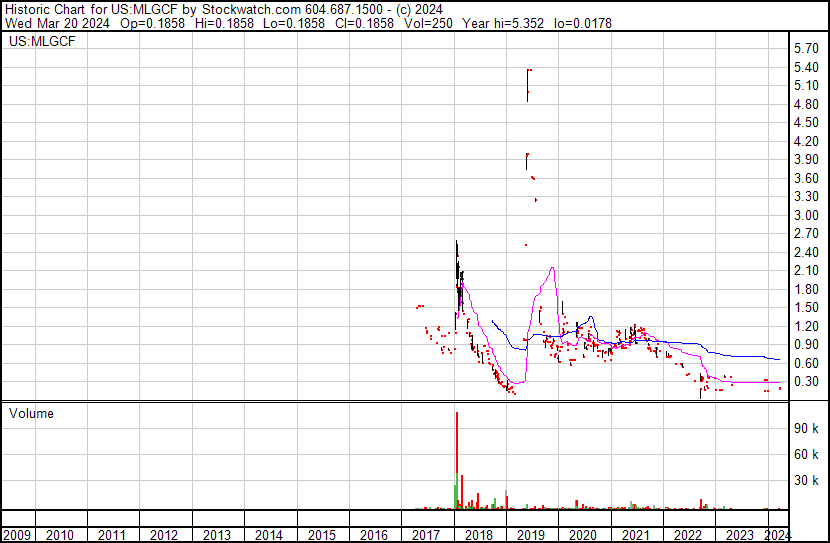Click the 2024 year label on the time axis

tap(778, 535)
